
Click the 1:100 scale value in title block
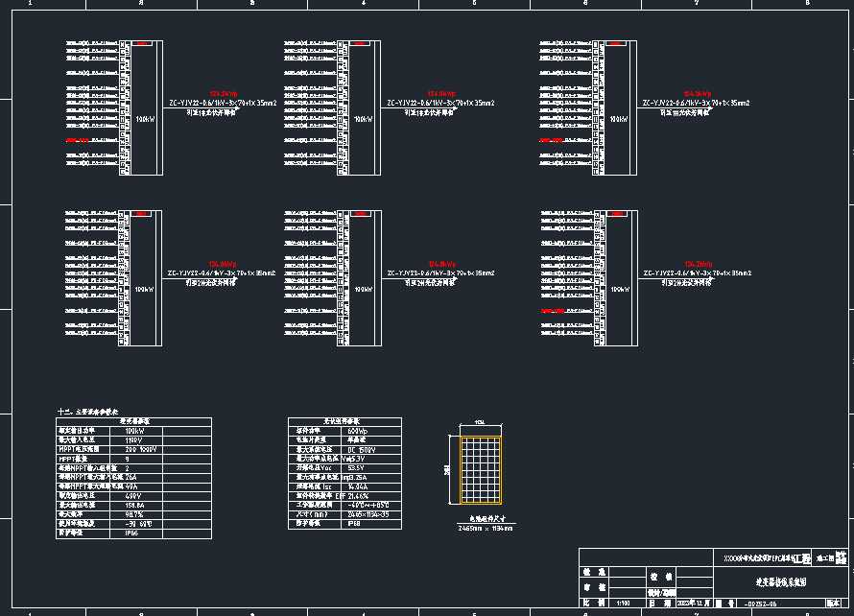tap(623, 604)
